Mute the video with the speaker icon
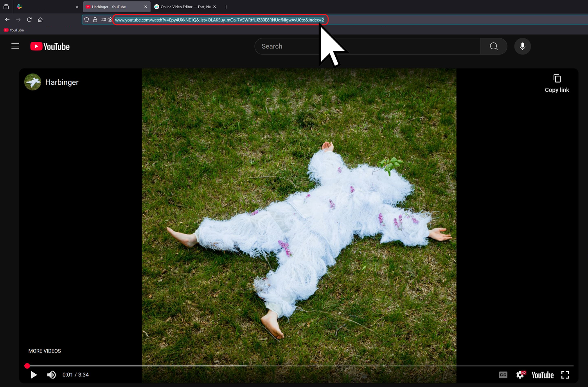This screenshot has height=387, width=588. (x=51, y=374)
